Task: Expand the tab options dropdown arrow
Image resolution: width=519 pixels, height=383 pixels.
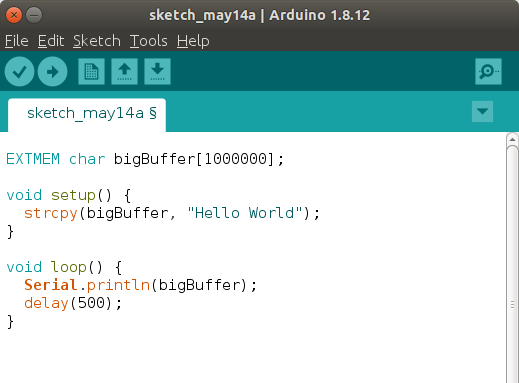Action: [482, 111]
